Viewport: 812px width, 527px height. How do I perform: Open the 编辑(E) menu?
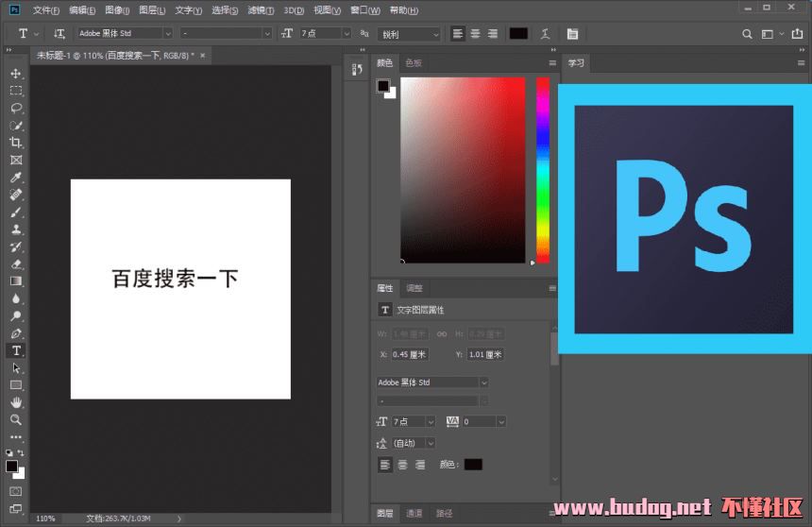coord(82,9)
